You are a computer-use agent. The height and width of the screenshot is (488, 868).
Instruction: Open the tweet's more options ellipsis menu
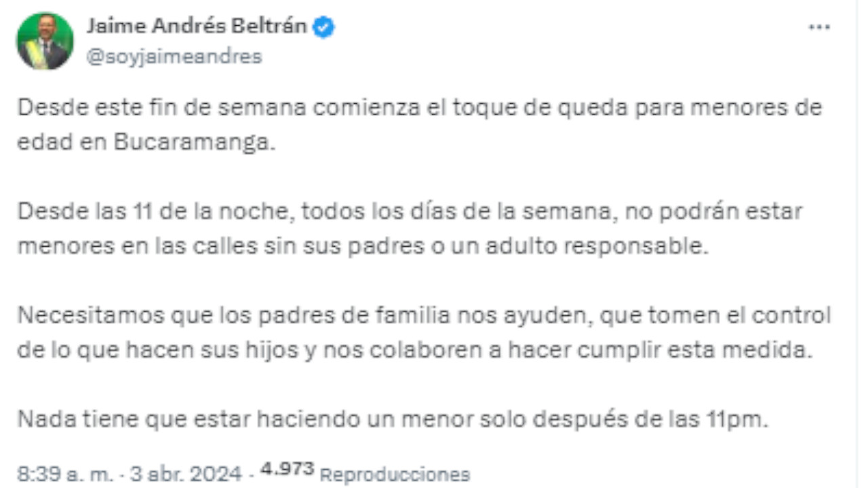pos(820,26)
